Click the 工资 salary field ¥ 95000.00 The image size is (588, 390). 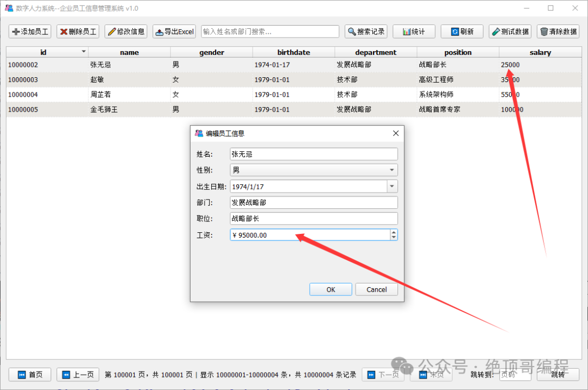click(x=310, y=235)
